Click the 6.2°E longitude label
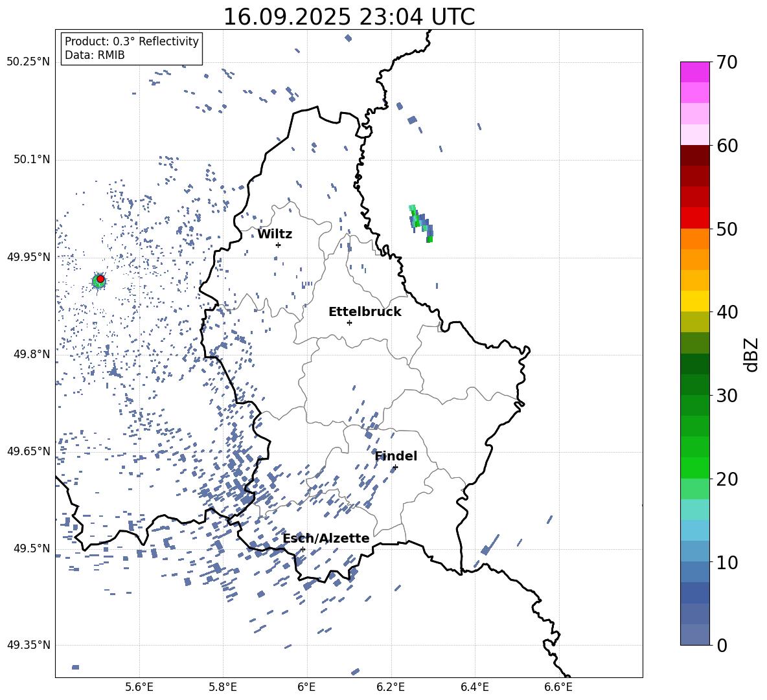 pyautogui.click(x=391, y=687)
